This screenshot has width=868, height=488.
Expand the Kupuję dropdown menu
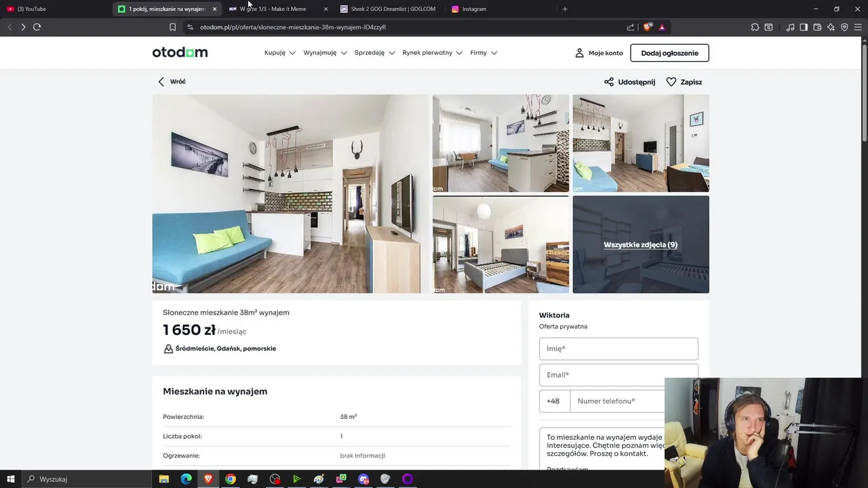pos(280,53)
